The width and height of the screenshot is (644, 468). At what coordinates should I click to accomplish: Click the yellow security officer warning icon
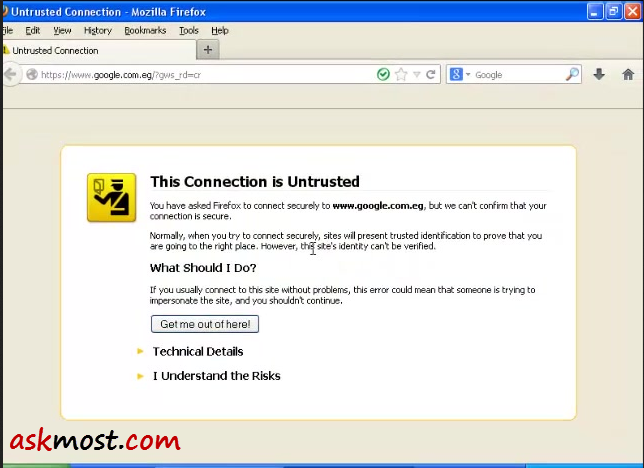111,198
